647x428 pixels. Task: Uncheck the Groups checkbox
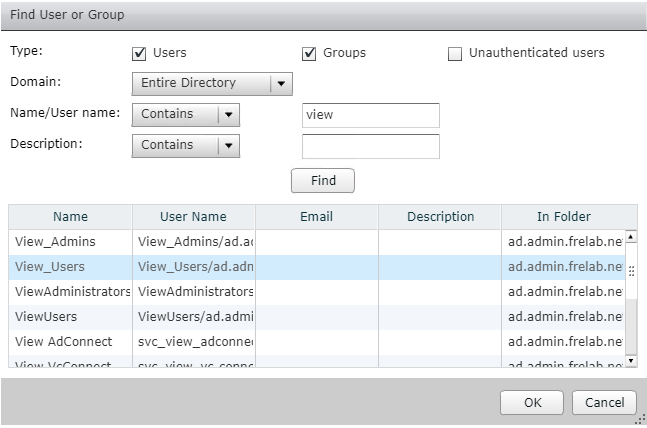pos(309,53)
